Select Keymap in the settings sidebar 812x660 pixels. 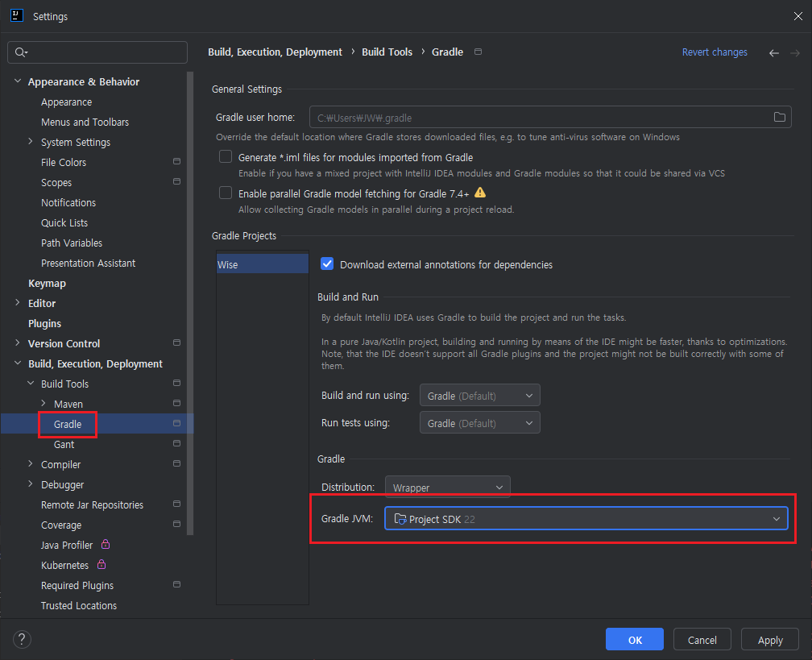click(47, 284)
